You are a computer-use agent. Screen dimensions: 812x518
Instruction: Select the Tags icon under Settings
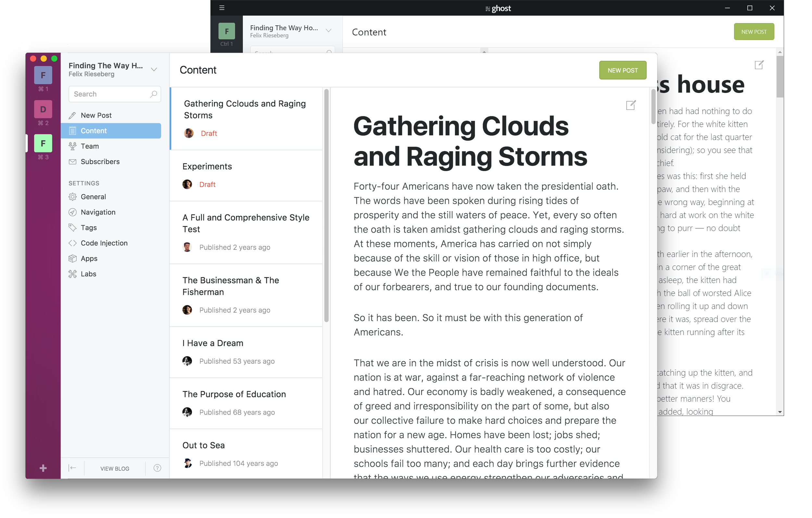tap(72, 227)
